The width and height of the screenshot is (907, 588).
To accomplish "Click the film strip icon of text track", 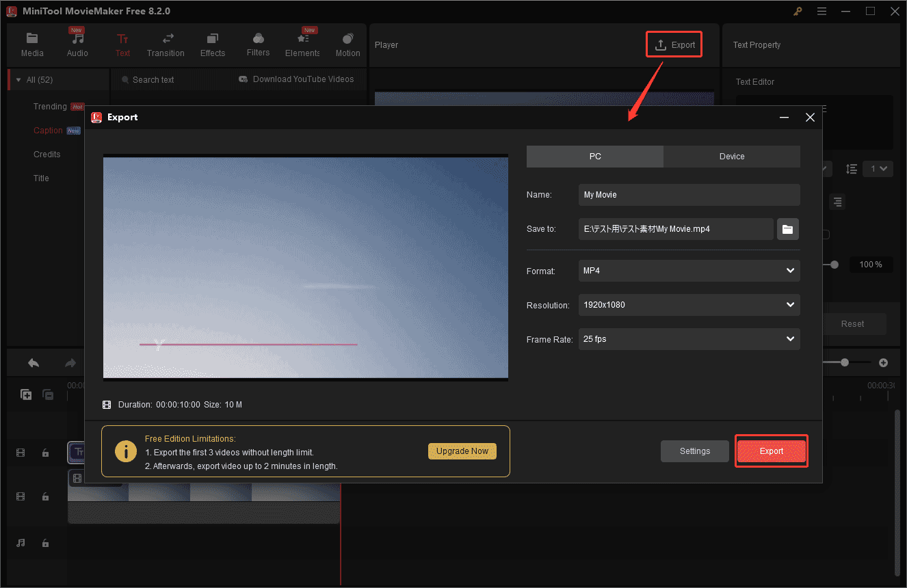I will (21, 453).
